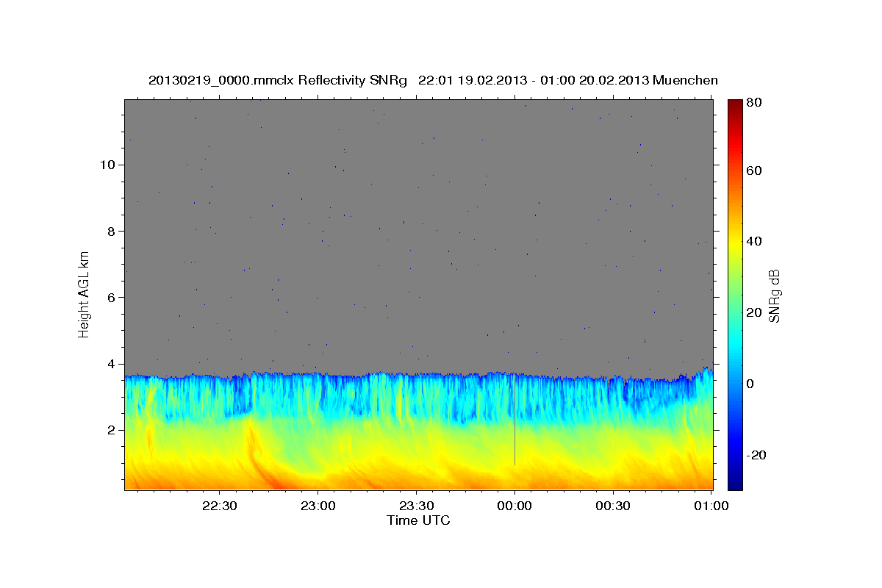Click the 00:00 time tick label
882x588 pixels.
514,506
